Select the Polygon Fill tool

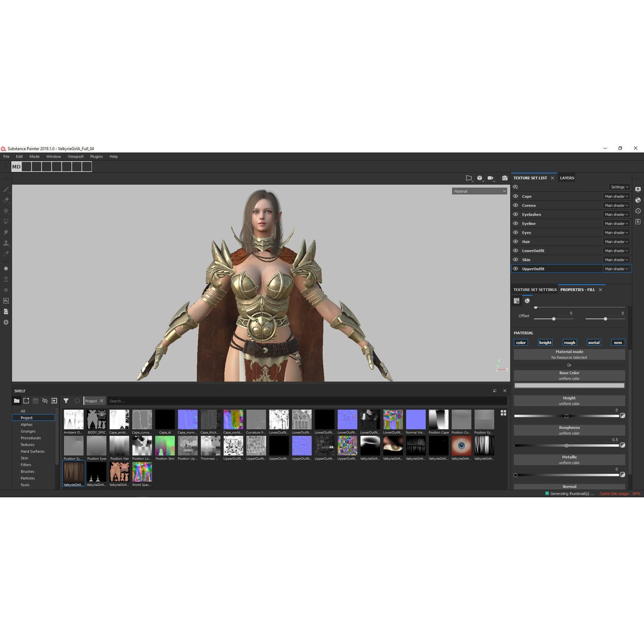pyautogui.click(x=6, y=221)
